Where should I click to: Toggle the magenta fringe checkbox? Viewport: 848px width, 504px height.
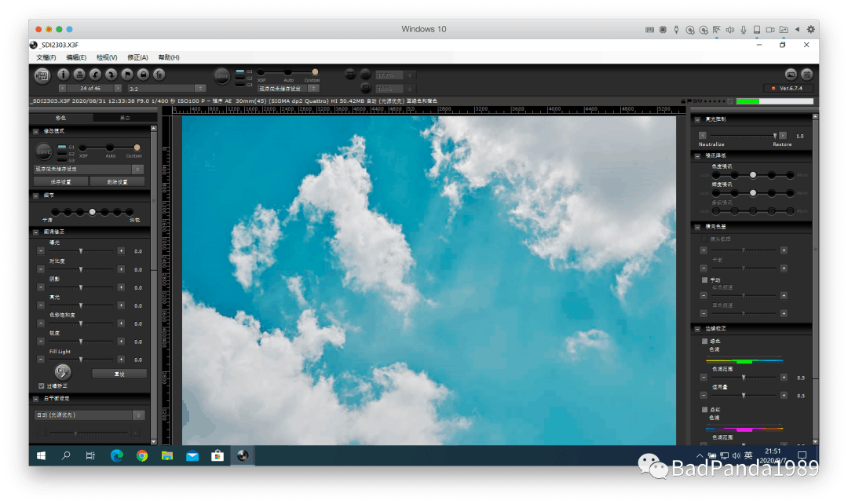coord(704,410)
